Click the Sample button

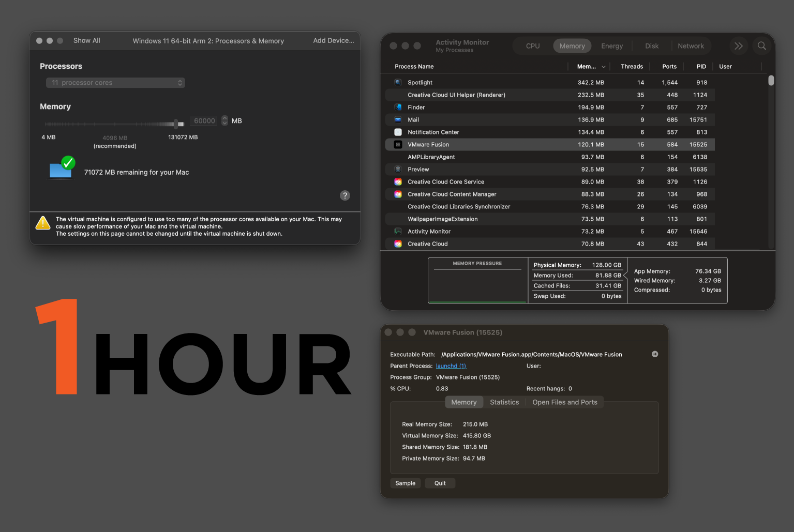pos(406,483)
